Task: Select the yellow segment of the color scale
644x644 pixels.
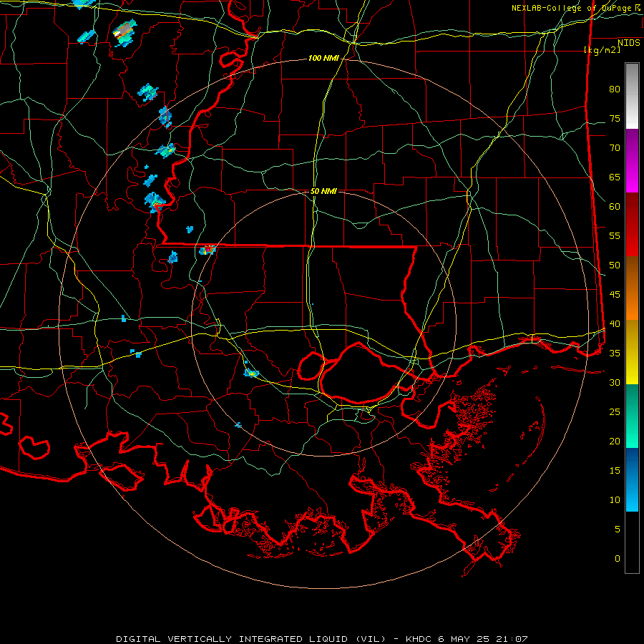Action: (632, 352)
